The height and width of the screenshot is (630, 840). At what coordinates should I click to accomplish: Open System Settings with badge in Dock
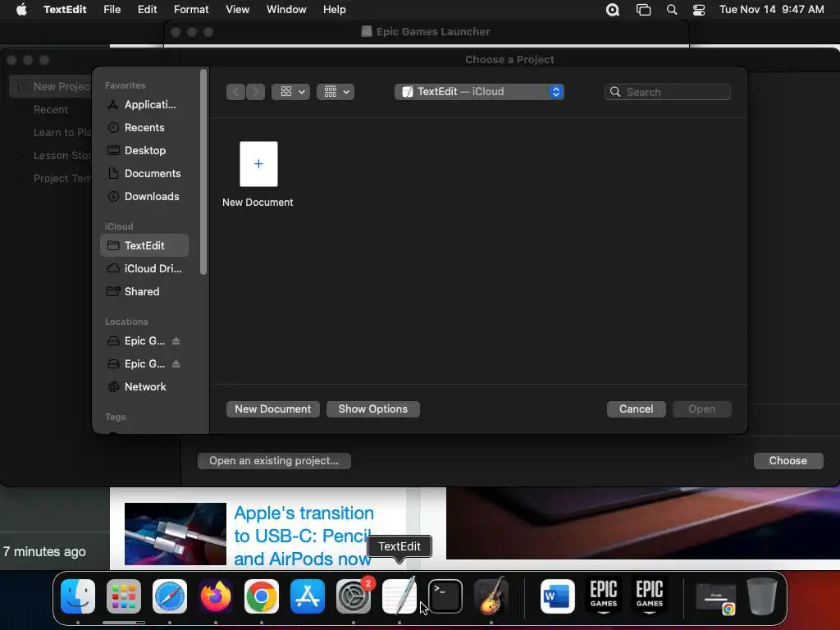(354, 596)
